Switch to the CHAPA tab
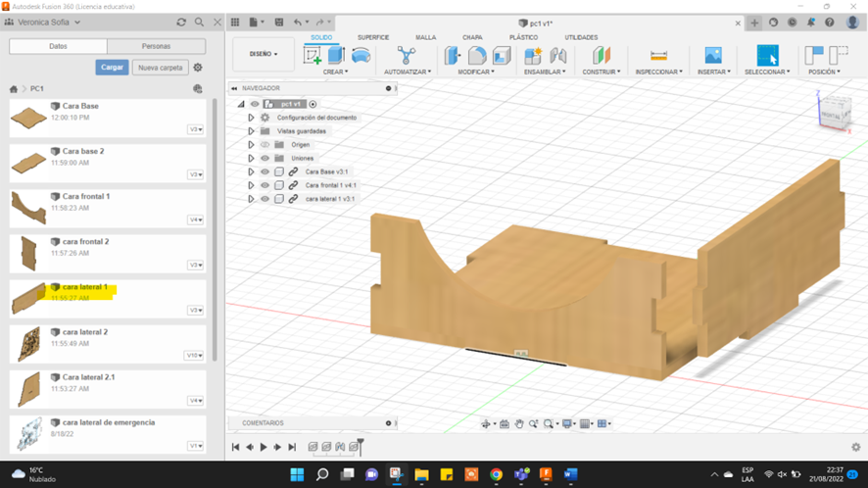This screenshot has width=868, height=488. coord(472,37)
